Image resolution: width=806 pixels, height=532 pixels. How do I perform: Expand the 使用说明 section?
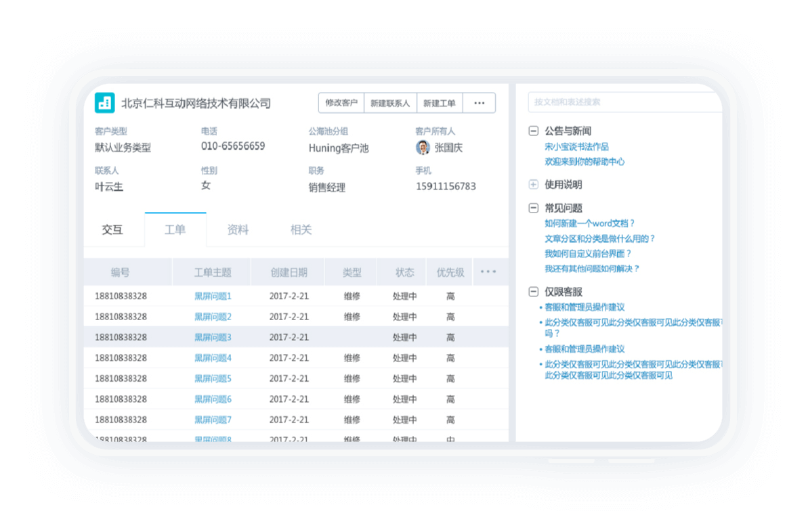(534, 184)
